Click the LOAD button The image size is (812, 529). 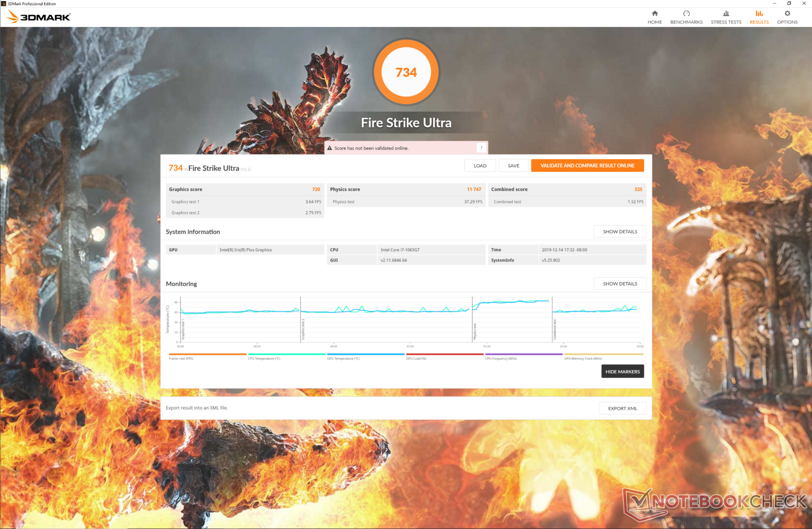pos(480,166)
